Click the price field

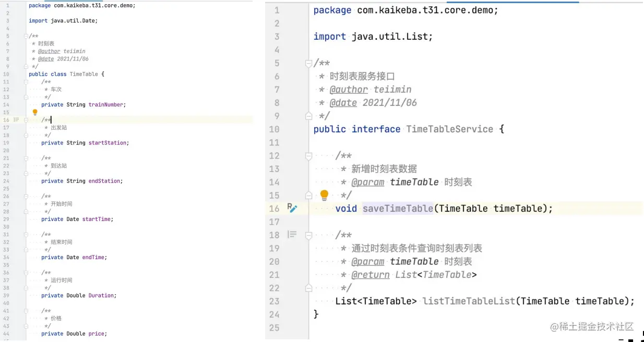pos(97,334)
